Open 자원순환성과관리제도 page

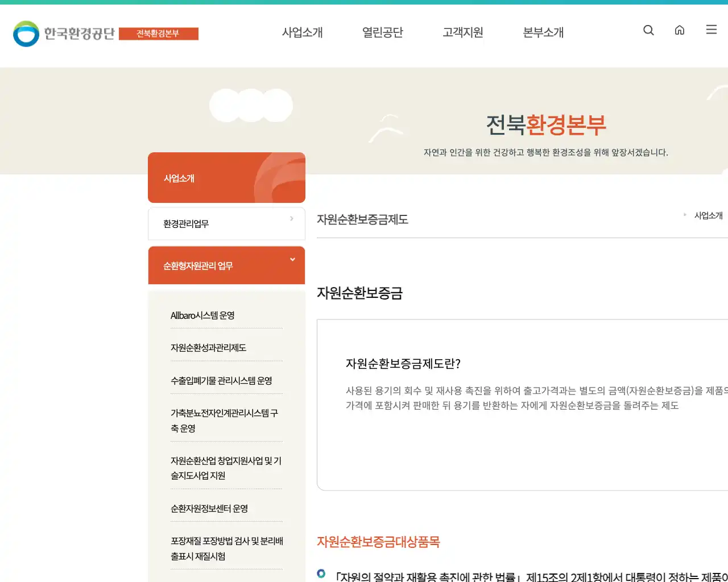pos(208,347)
